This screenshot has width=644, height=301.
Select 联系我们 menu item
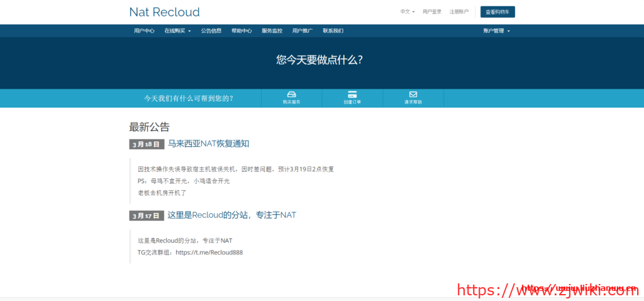click(x=333, y=31)
